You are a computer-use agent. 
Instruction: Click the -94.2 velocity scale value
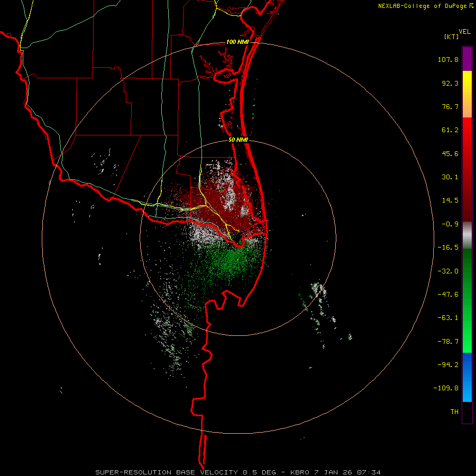448,365
